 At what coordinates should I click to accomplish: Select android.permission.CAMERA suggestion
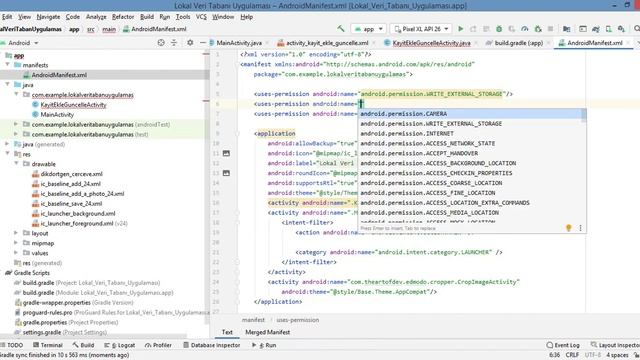point(472,113)
